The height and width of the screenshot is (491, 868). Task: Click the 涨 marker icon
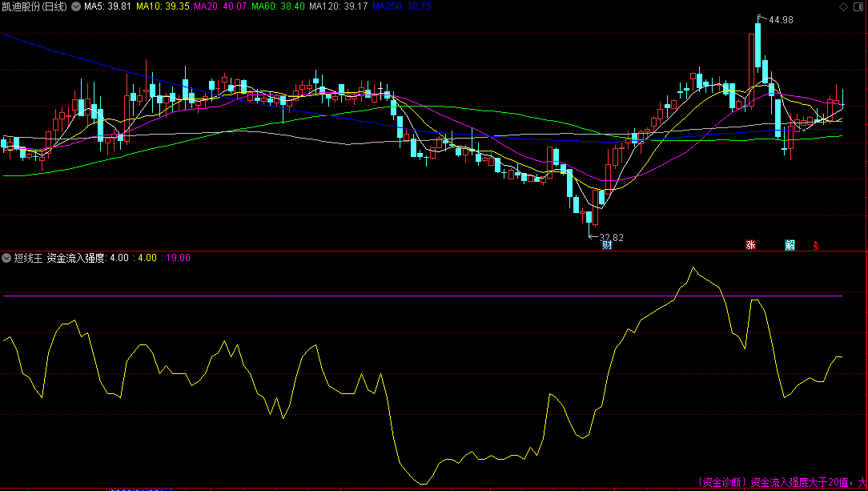click(x=750, y=245)
